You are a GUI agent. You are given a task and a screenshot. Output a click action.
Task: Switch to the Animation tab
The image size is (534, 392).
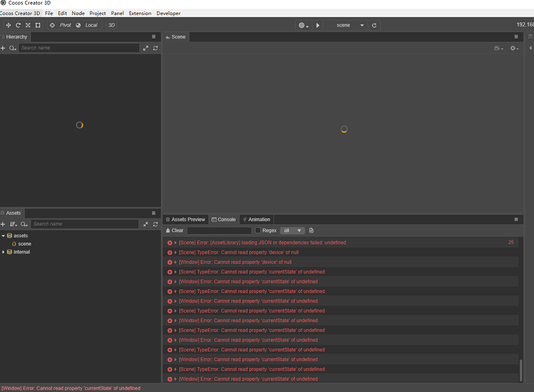(x=257, y=220)
